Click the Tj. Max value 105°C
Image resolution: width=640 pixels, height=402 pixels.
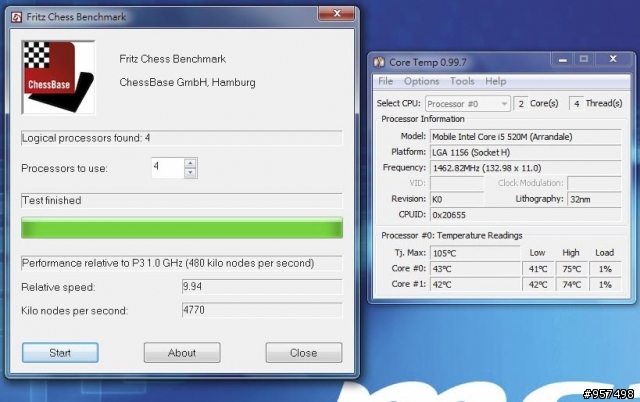(476, 253)
